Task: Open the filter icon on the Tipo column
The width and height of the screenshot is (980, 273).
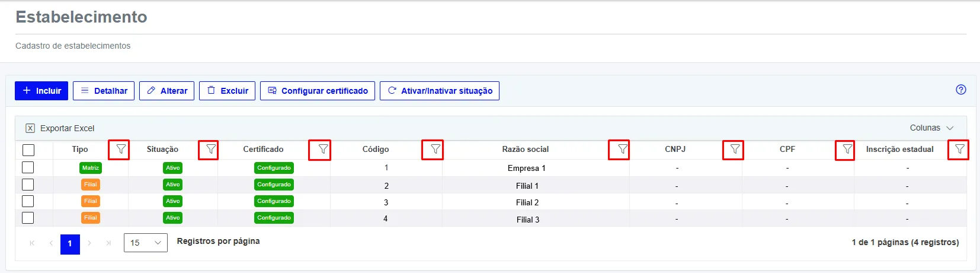Action: (x=120, y=149)
